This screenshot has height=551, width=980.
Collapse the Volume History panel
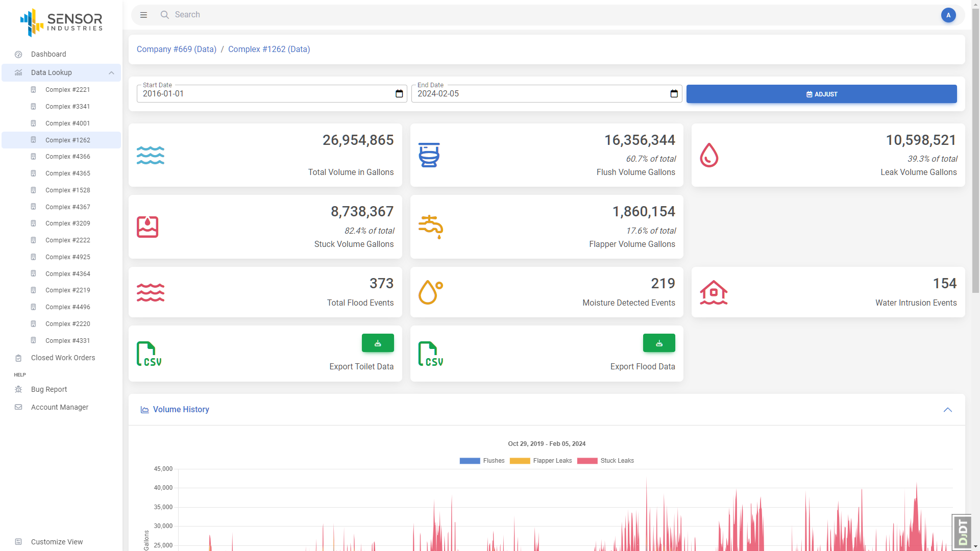[x=947, y=410]
